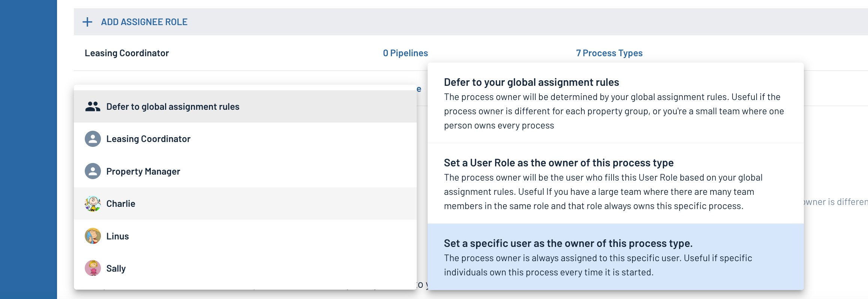Click Sally's avatar picture
This screenshot has width=868, height=299.
pos(93,268)
